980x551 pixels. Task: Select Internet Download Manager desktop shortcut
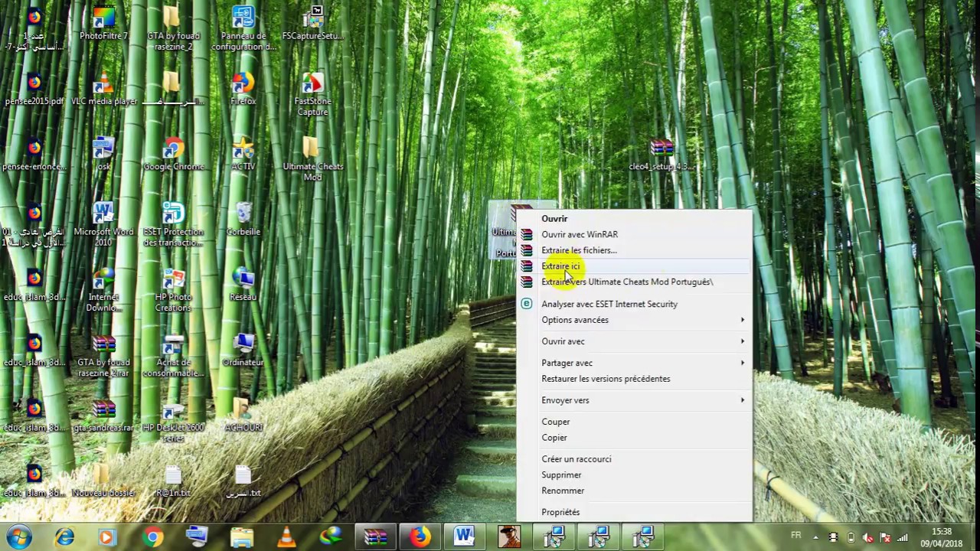pyautogui.click(x=104, y=290)
